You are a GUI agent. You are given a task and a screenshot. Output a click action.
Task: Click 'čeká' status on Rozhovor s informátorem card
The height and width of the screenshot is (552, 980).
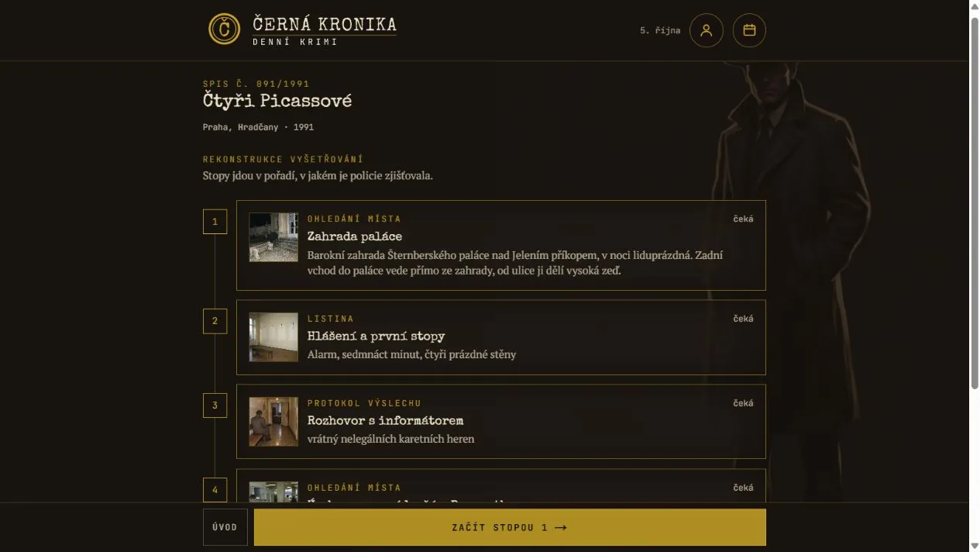pyautogui.click(x=743, y=403)
